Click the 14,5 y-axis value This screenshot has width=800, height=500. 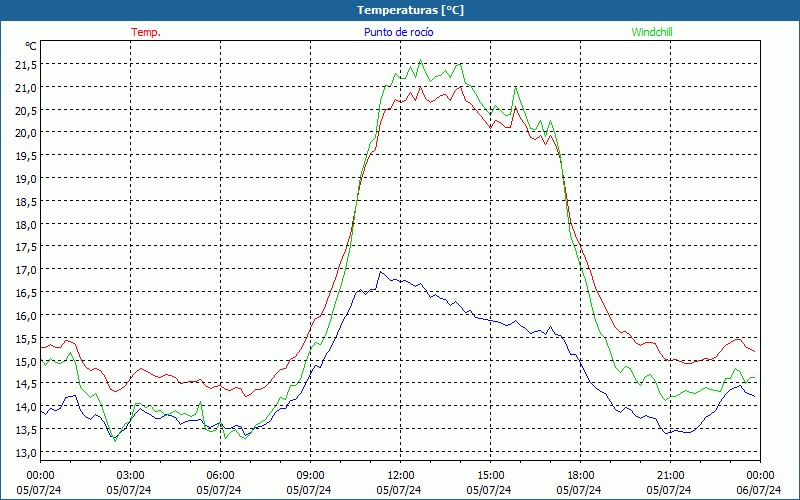coord(26,384)
